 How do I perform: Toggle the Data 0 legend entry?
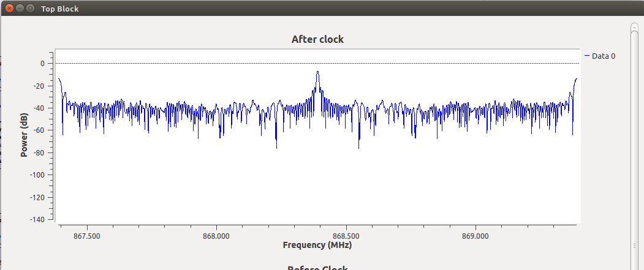pos(600,56)
